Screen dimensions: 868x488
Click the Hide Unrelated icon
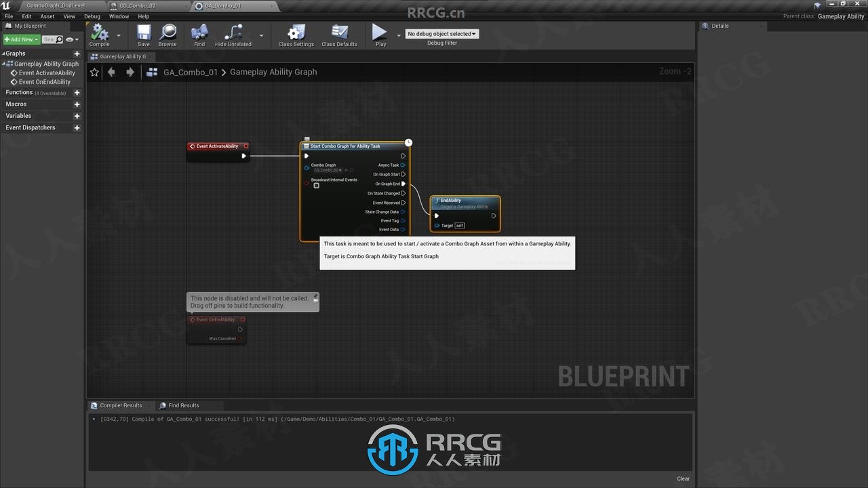(233, 32)
